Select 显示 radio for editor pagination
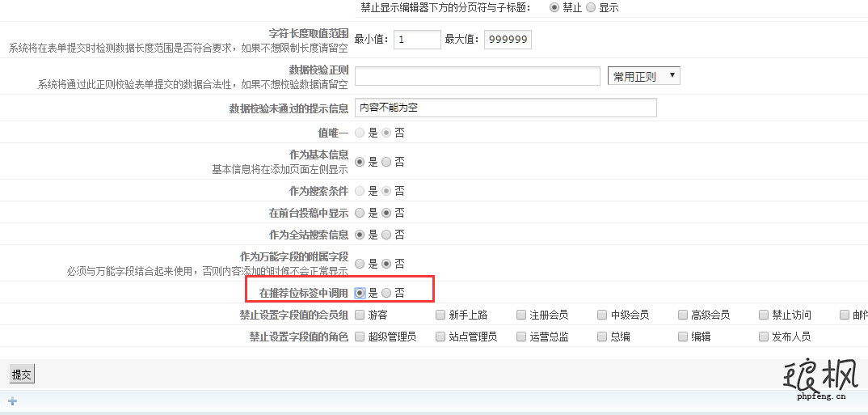This screenshot has width=868, height=415. pos(591,8)
